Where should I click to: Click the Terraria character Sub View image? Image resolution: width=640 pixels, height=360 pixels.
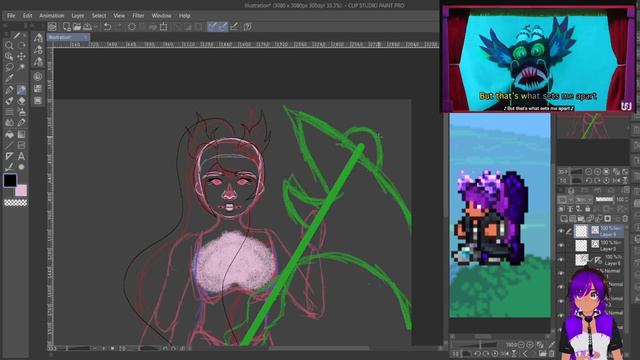pyautogui.click(x=500, y=215)
